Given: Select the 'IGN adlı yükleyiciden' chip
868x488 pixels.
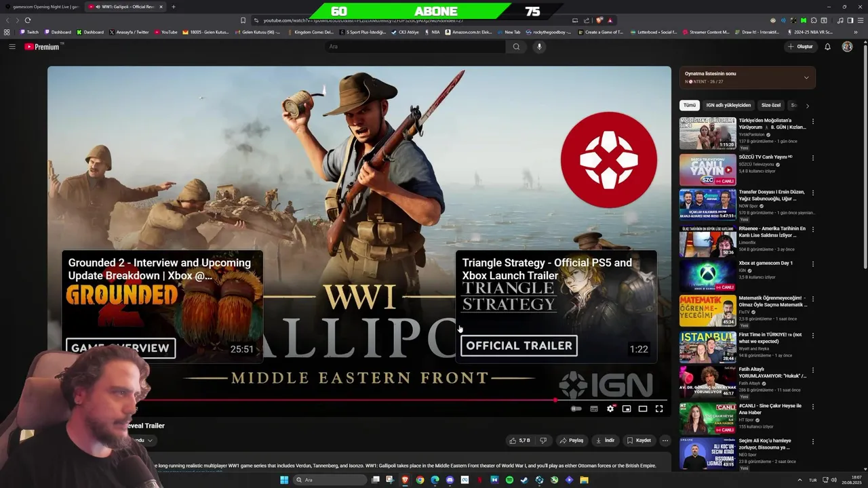Looking at the screenshot, I should tap(728, 106).
